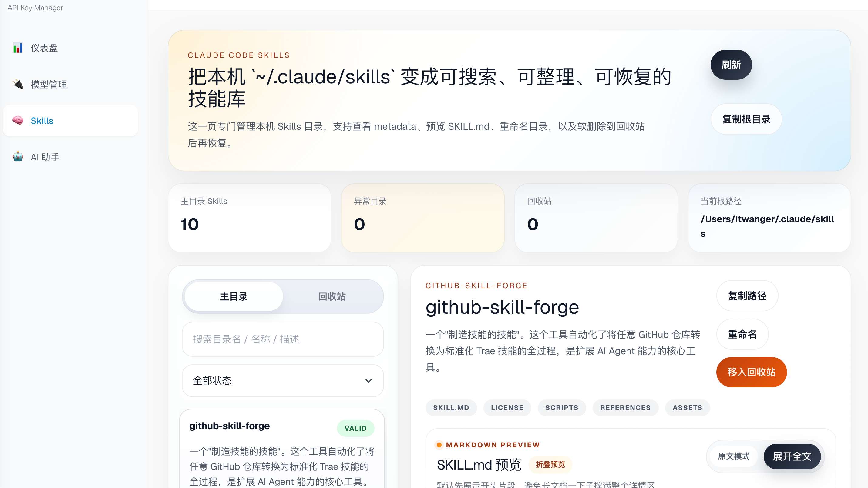Click the robot icon for AI 助手
The image size is (868, 488).
click(18, 157)
